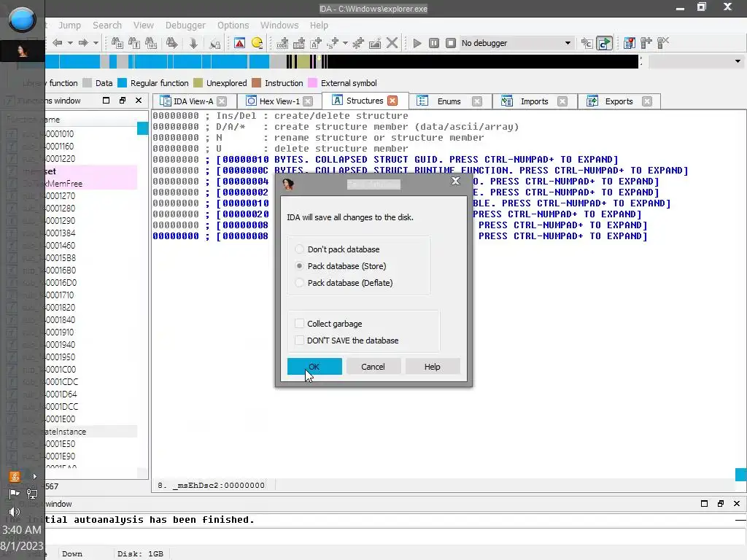
Task: Click the delete watch X icon
Action: [x=663, y=43]
